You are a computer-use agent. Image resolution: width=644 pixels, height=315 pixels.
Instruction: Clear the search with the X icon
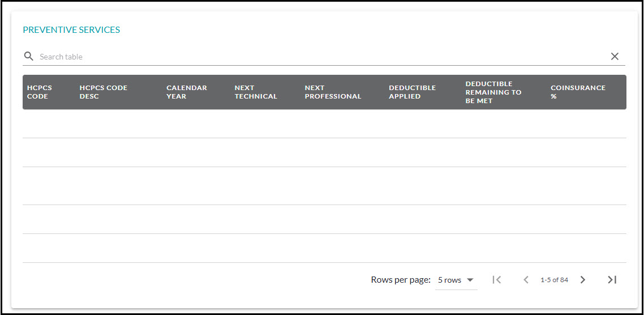615,57
